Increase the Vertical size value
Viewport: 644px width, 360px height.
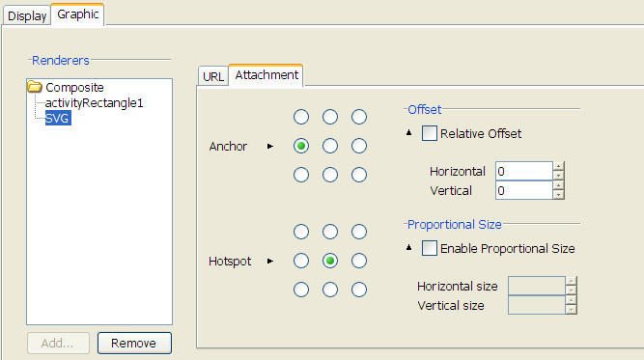pyautogui.click(x=571, y=300)
